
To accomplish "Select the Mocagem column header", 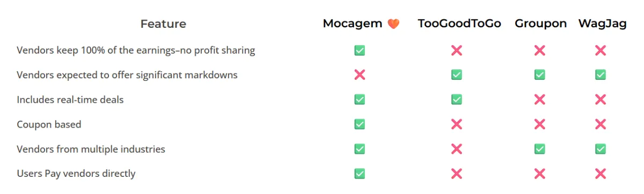I will point(353,24).
